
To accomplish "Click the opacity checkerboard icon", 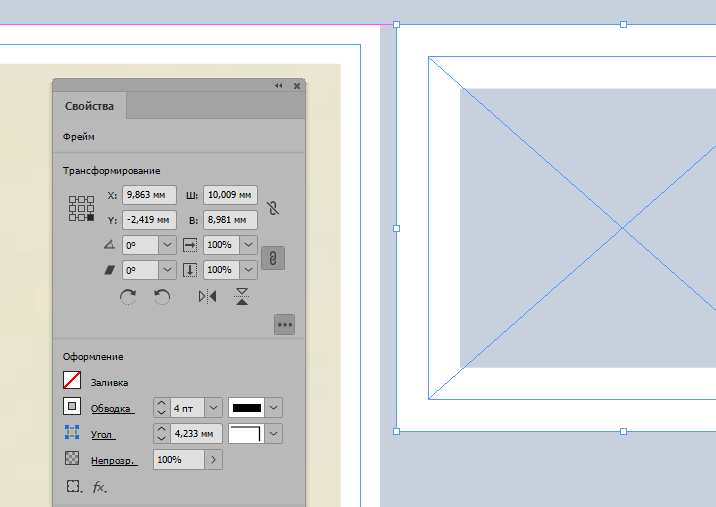I will pos(72,458).
